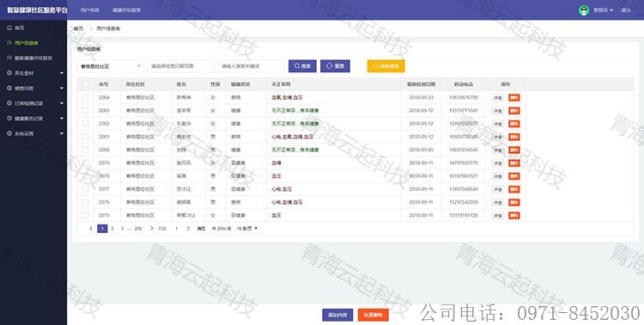The width and height of the screenshot is (644, 325).
Task: Open the rows-per-page dropdown in pagination
Action: click(246, 229)
